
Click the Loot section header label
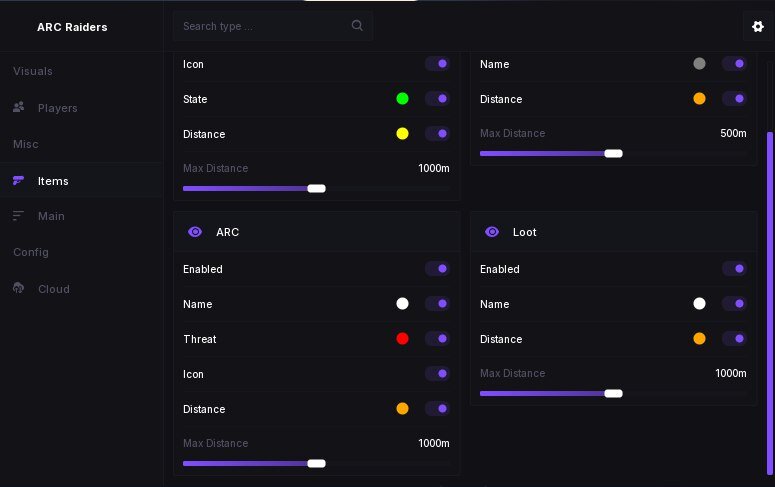pos(524,232)
